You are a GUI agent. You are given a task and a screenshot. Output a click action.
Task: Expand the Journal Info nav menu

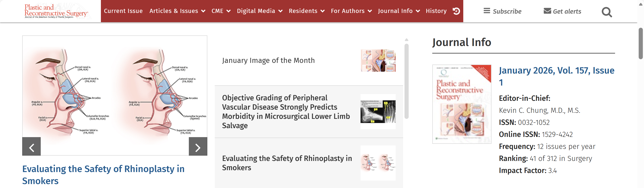418,11
